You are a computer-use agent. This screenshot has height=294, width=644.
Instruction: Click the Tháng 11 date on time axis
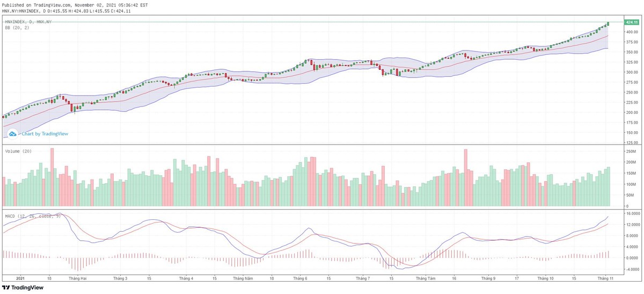click(605, 278)
